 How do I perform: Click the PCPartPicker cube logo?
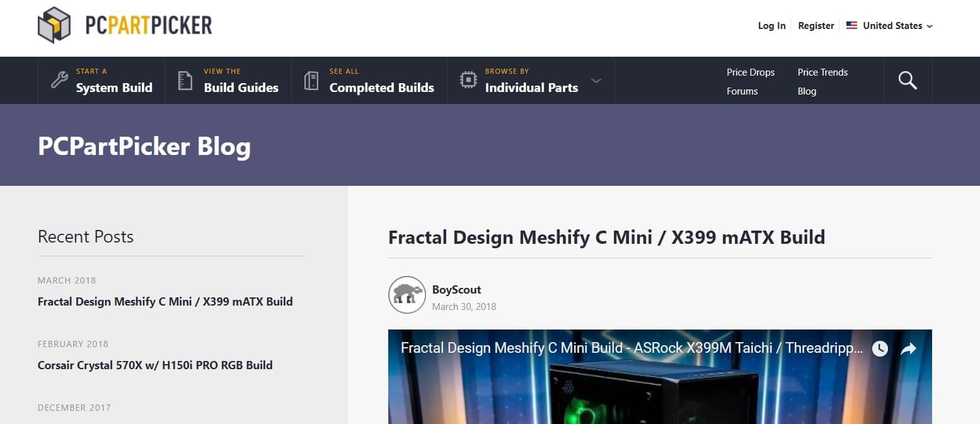pyautogui.click(x=54, y=25)
